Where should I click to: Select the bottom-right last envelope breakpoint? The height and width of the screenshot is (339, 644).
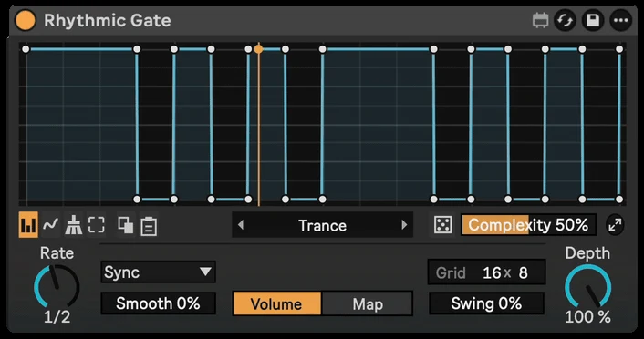click(619, 200)
